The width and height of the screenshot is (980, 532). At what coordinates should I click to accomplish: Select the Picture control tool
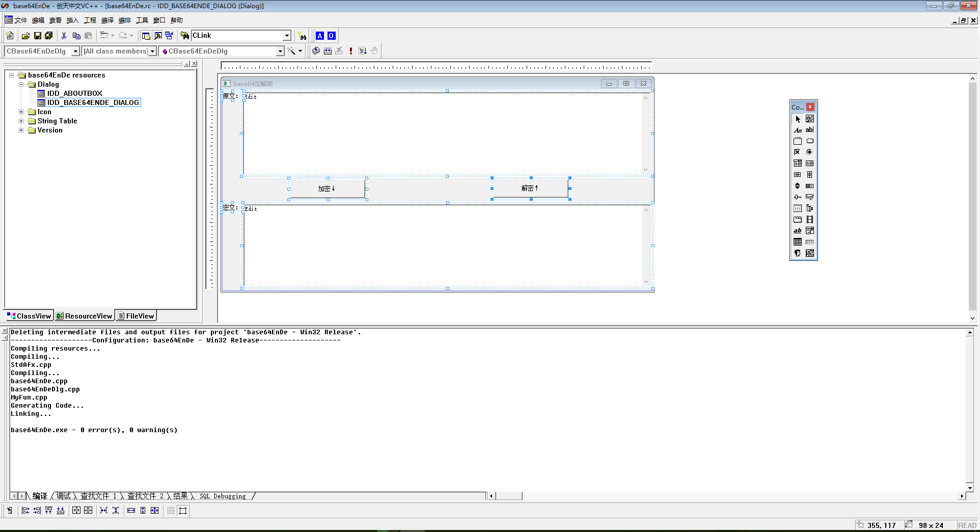(810, 119)
